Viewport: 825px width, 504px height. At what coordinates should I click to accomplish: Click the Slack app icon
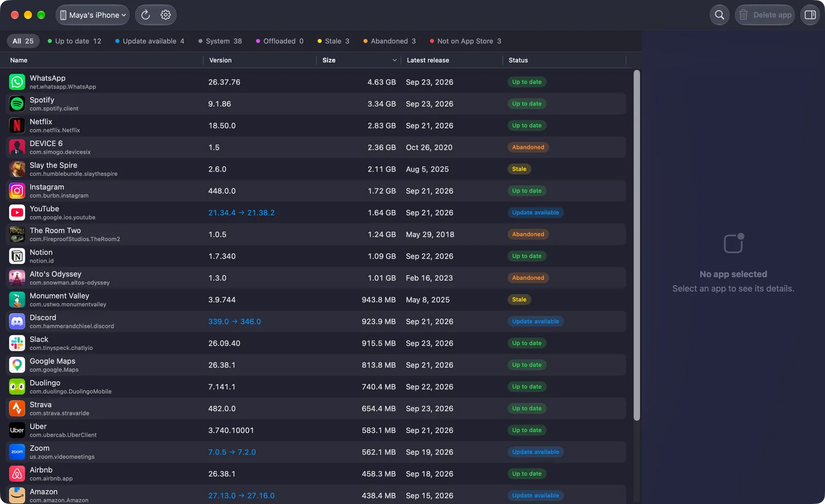[17, 343]
